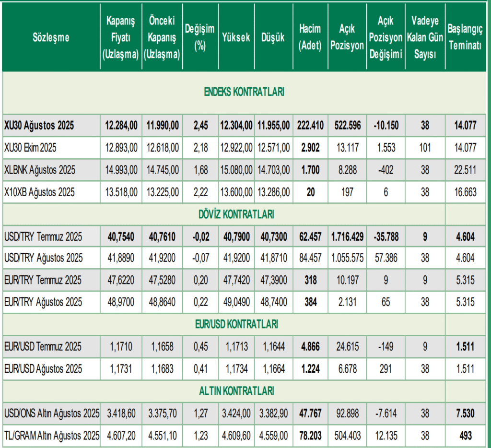
Task: Click the high value "49,0490"
Action: click(236, 302)
